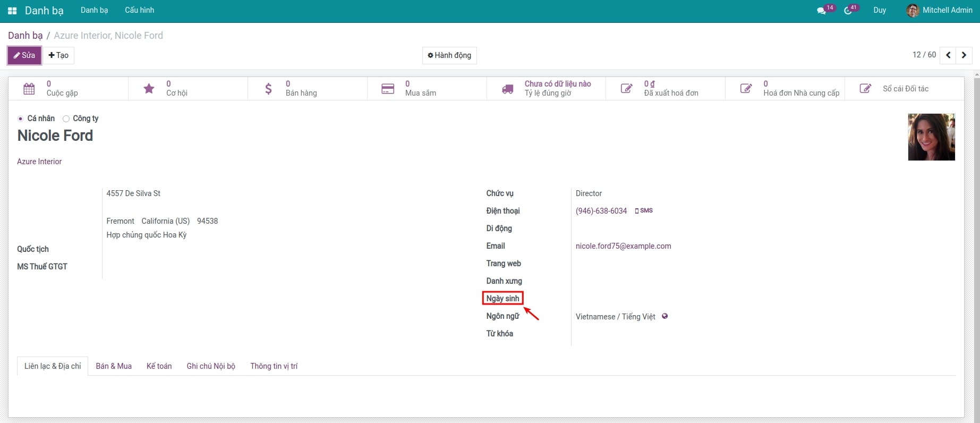980x423 pixels.
Task: Click the calendar Cuộc gặp stat icon
Action: click(x=29, y=89)
